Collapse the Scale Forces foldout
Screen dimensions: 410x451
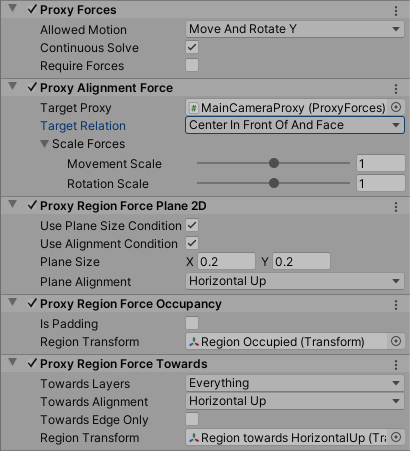[x=44, y=144]
